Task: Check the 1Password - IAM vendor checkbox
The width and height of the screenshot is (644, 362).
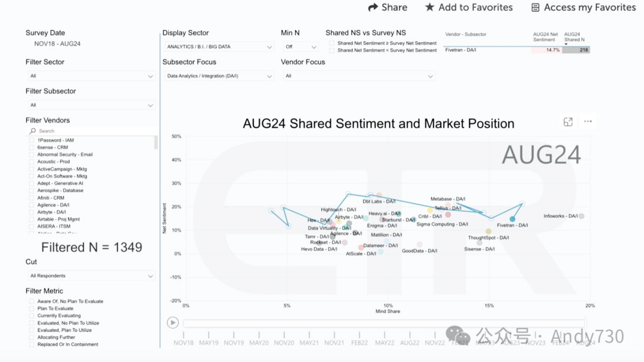Action: (x=32, y=140)
